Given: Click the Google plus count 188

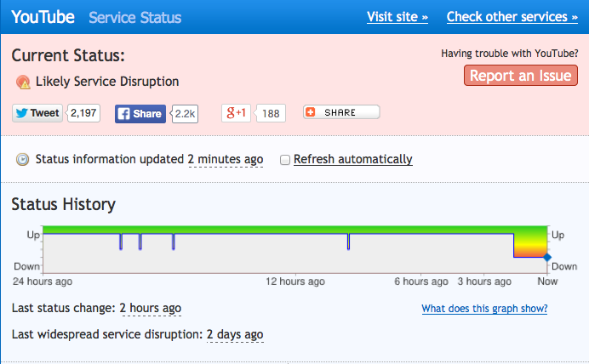Looking at the screenshot, I should click(271, 113).
